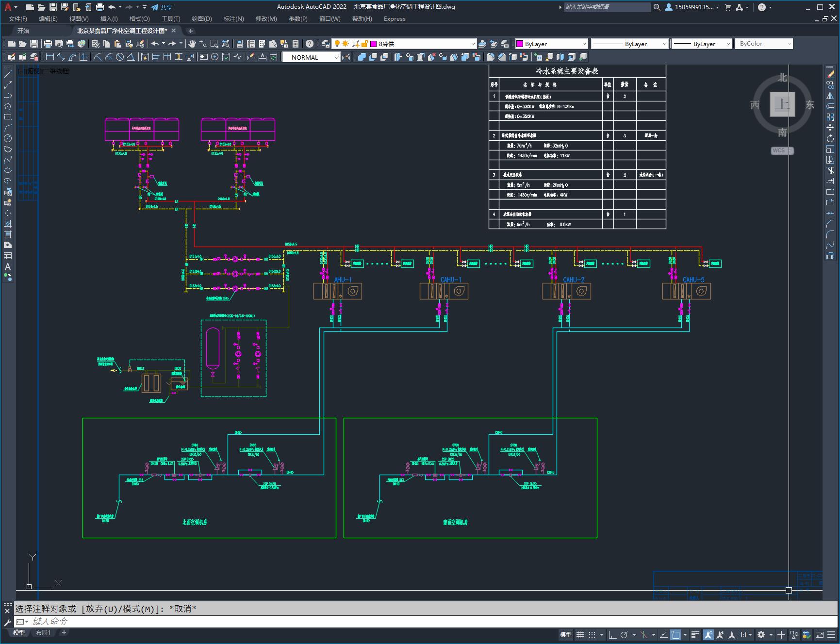Switch to the 布局1 layout tab

tap(43, 632)
